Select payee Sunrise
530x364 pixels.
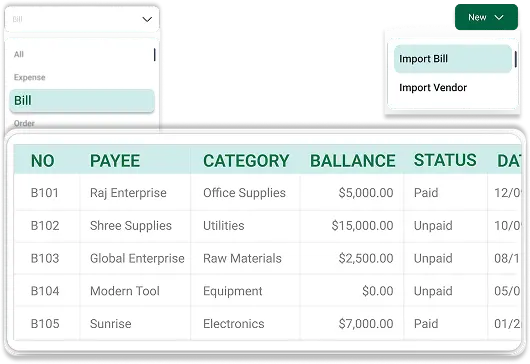(111, 324)
